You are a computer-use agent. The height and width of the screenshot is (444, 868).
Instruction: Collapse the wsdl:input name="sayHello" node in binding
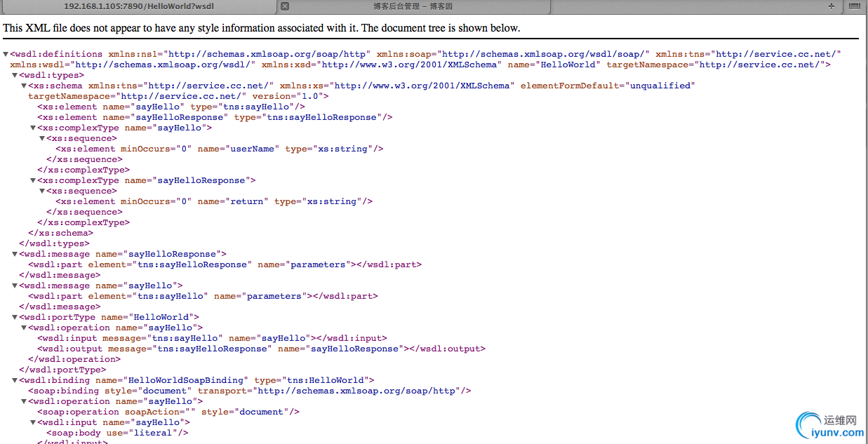pyautogui.click(x=33, y=422)
